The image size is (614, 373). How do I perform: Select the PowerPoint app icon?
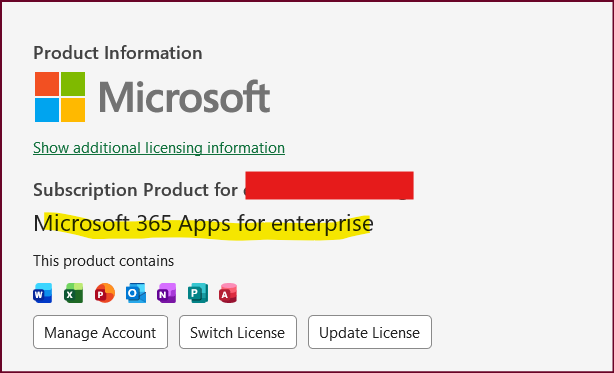[x=105, y=293]
